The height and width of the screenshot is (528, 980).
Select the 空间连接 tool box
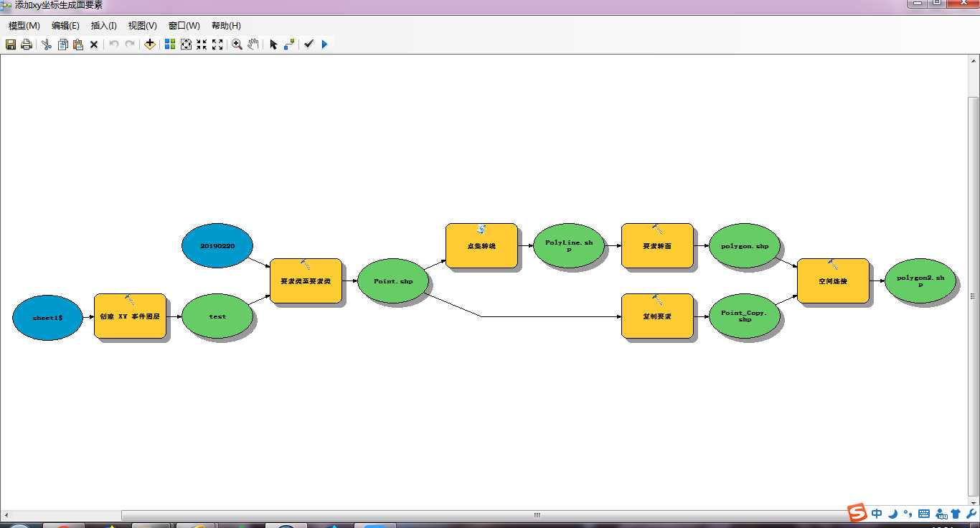pos(833,280)
